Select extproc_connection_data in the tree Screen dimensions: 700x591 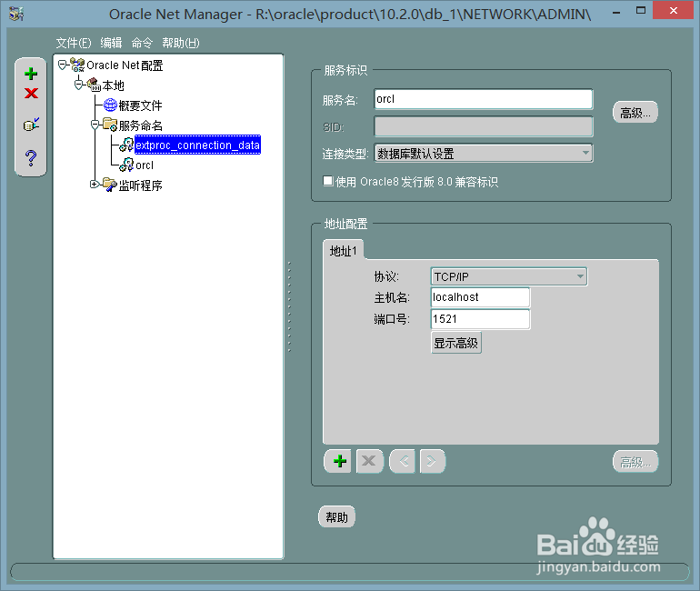point(197,145)
